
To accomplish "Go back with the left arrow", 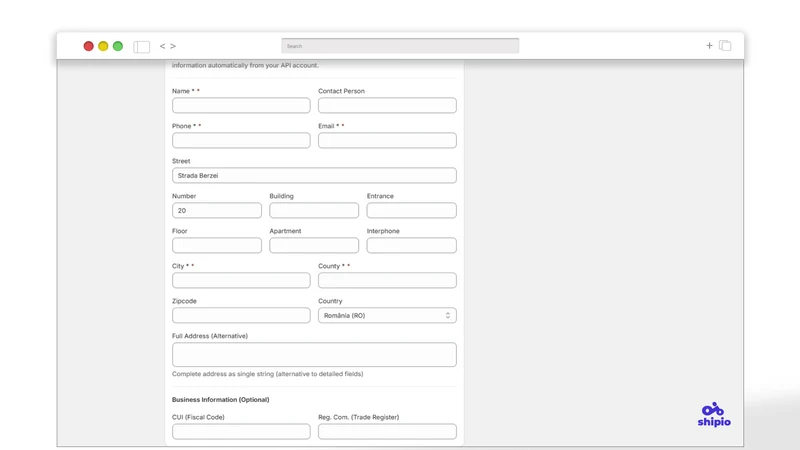I will [162, 46].
